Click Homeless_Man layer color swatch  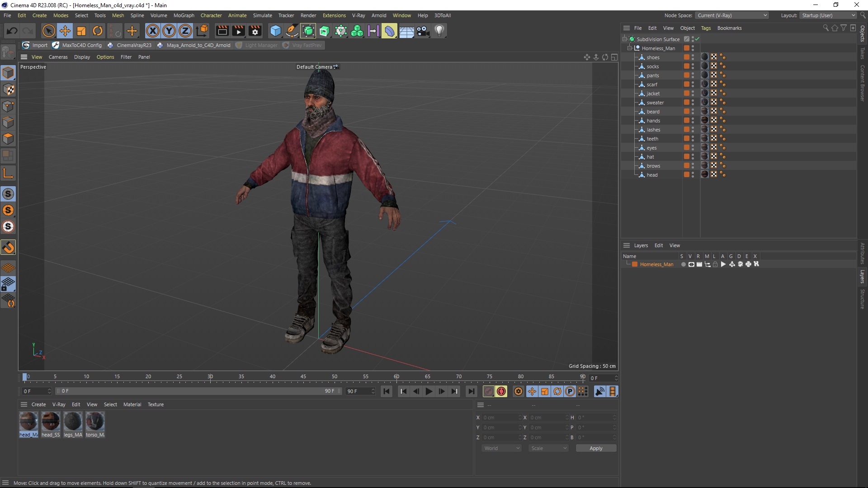coord(635,264)
